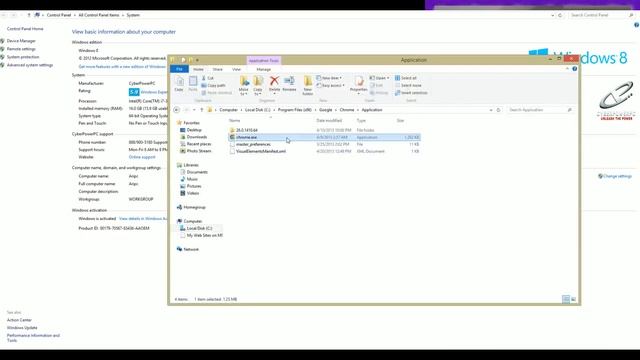The height and width of the screenshot is (360, 640).
Task: Click the blue help icon in the Control Panel window
Action: pos(636,25)
